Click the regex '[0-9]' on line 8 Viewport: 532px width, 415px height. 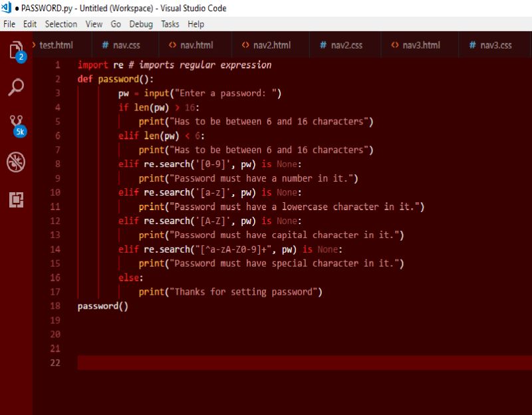[x=213, y=164]
